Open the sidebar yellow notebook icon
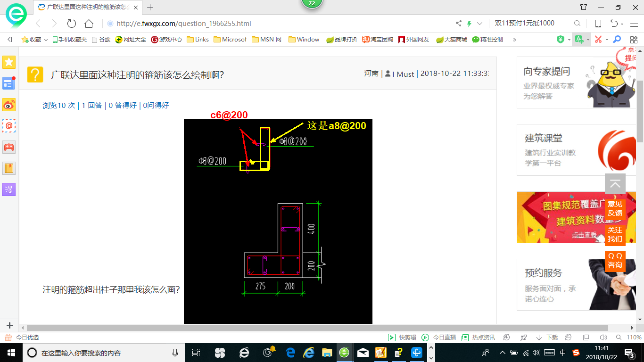Image resolution: width=644 pixels, height=362 pixels. pos(9,168)
